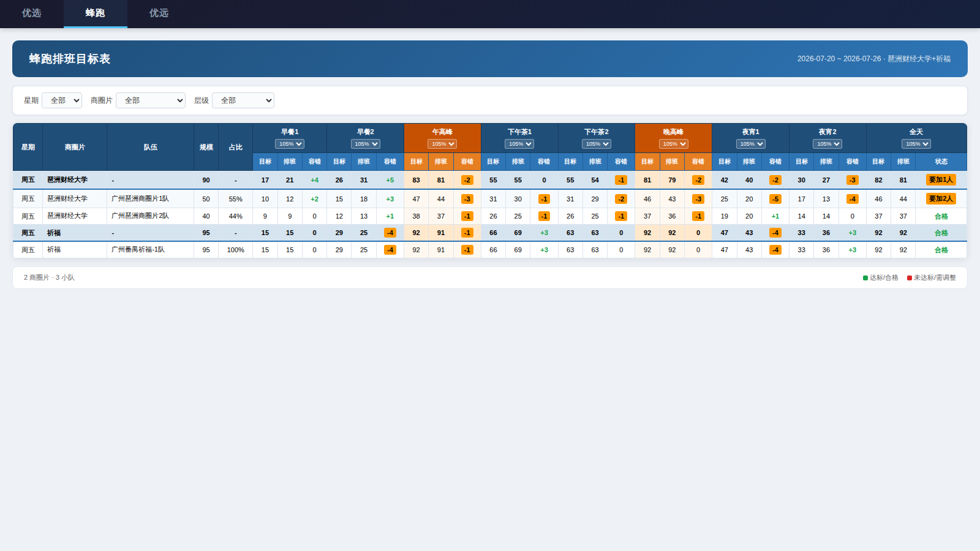Click the 蜂跑排班目标表 page title
980x551 pixels.
click(x=70, y=59)
